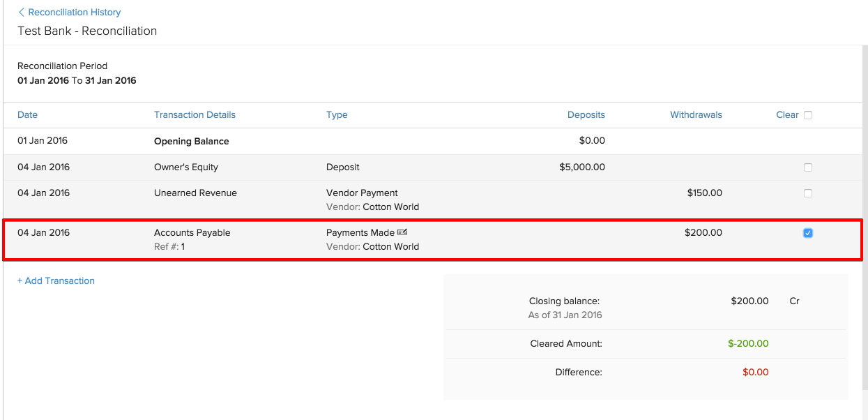Uncheck the Accounts Payable cleared checkbox

coord(808,232)
